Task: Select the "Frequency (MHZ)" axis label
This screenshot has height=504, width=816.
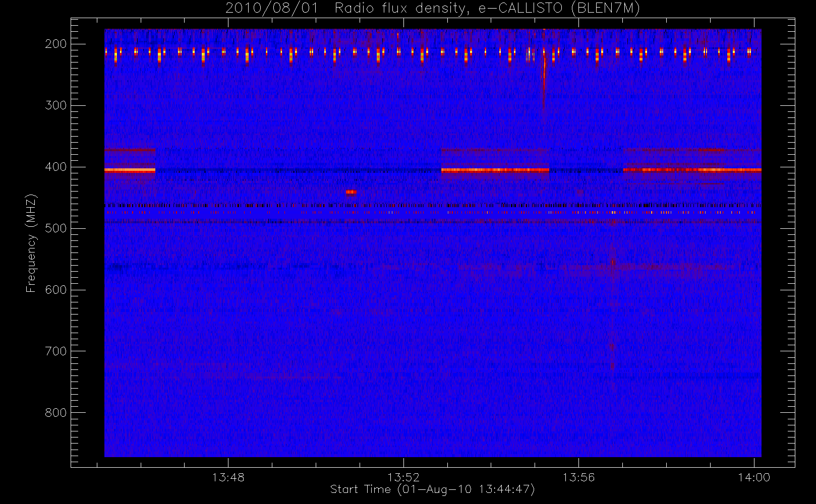Action: tap(31, 243)
